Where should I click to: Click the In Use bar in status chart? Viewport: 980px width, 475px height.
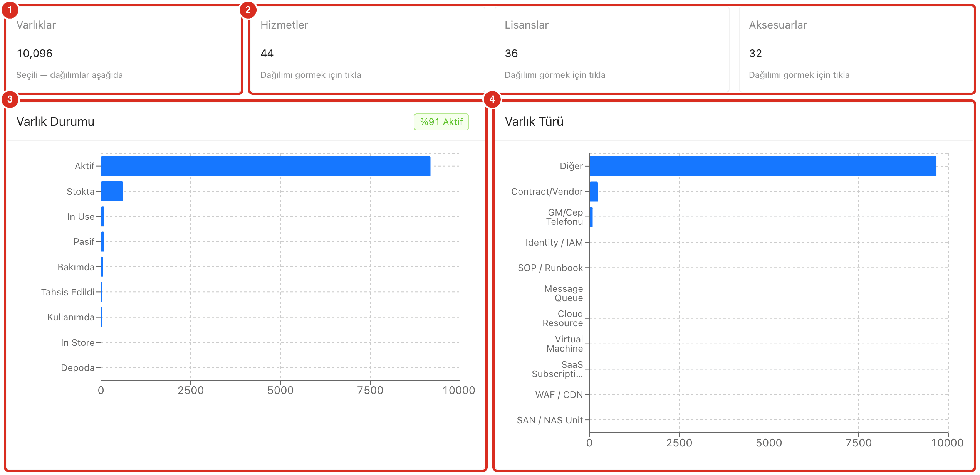pyautogui.click(x=103, y=217)
